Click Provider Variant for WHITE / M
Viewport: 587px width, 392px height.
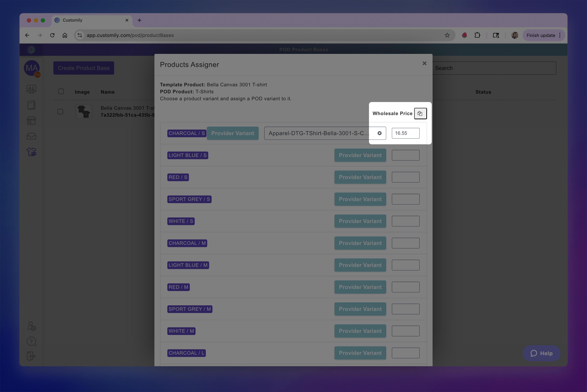[x=360, y=331]
